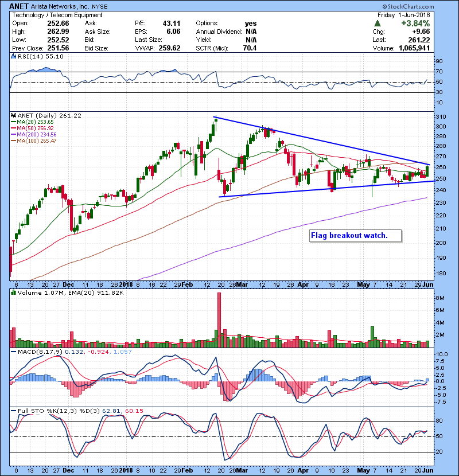Click the RSI value 55.10
Image resolution: width=459 pixels, height=476 pixels.
pyautogui.click(x=55, y=56)
